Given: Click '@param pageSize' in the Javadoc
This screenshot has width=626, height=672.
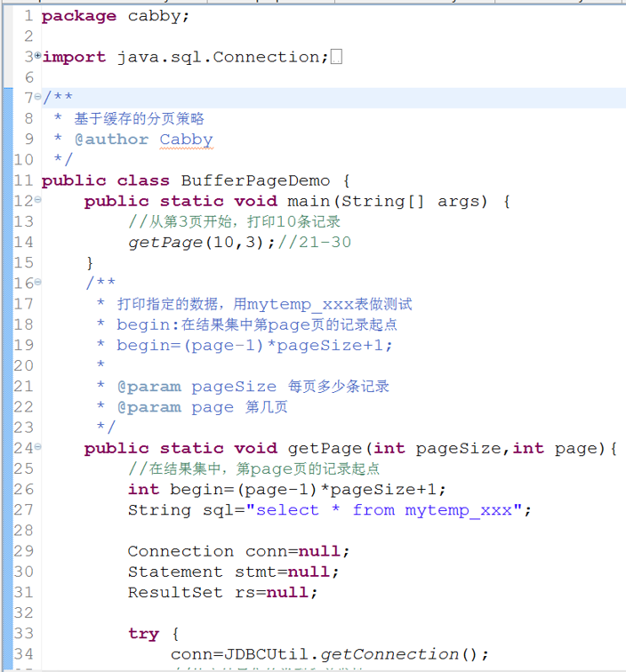Looking at the screenshot, I should click(x=197, y=387).
